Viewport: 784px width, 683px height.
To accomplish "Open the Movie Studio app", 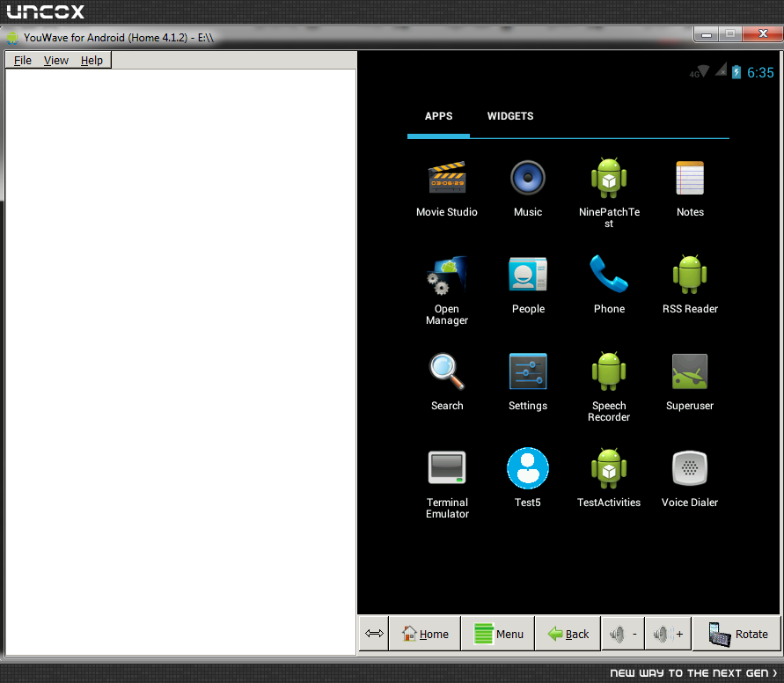I will tap(447, 188).
